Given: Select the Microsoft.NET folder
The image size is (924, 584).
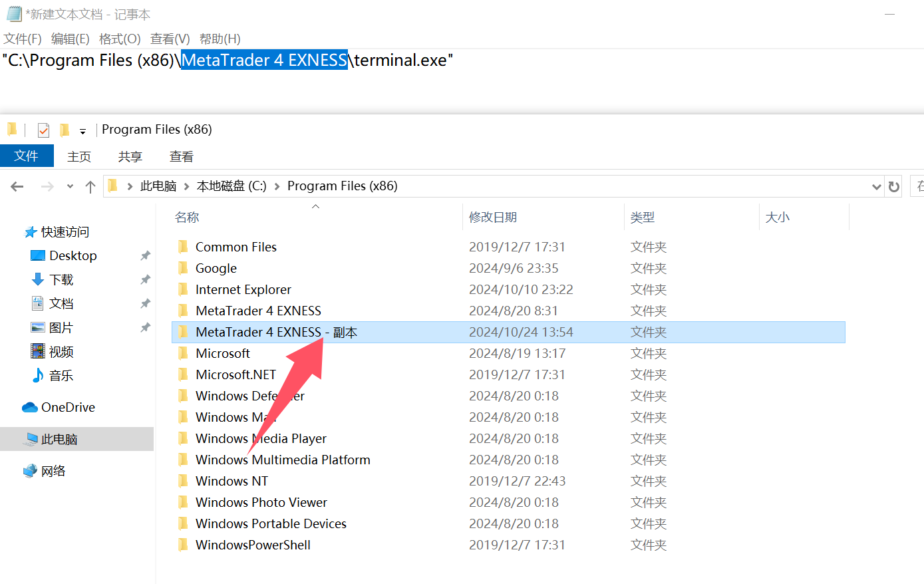Looking at the screenshot, I should pos(235,374).
